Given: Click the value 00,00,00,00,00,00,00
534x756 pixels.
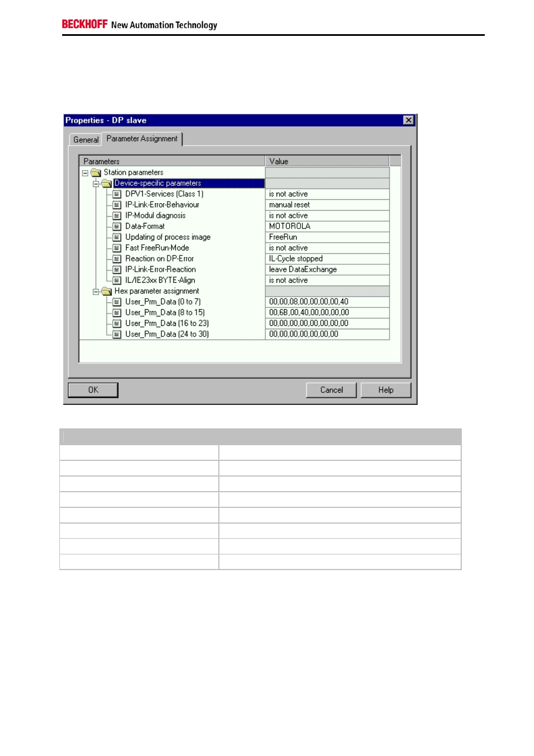Looking at the screenshot, I should coord(327,334).
